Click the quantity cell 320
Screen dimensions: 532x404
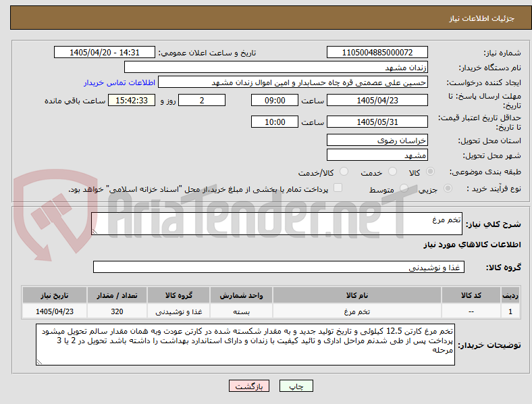click(117, 311)
